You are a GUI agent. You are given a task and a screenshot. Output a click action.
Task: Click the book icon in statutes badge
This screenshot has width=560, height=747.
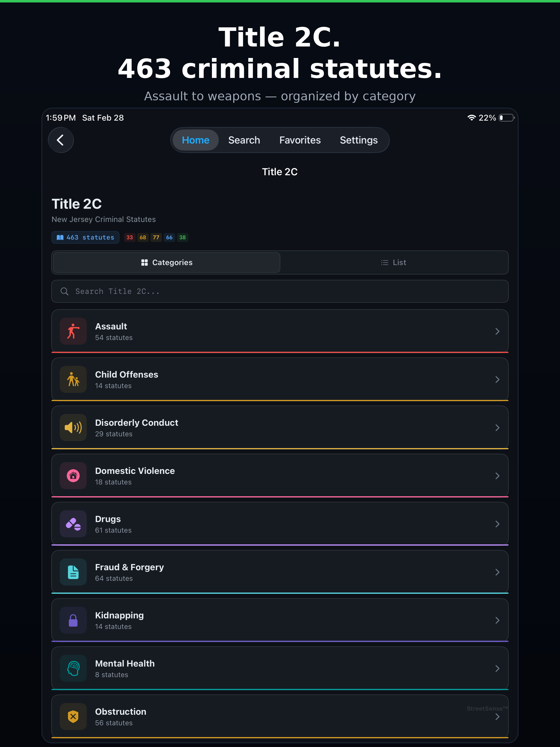click(60, 237)
